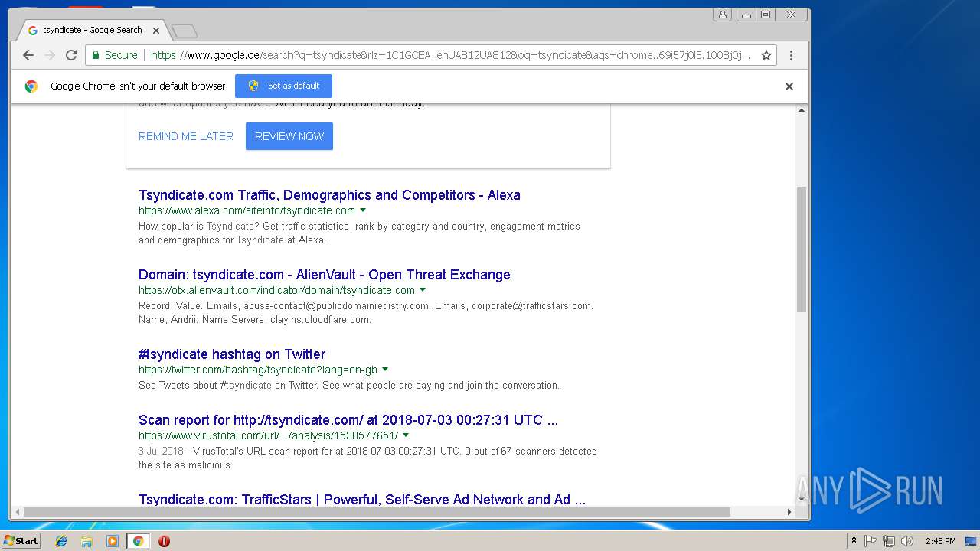Open the Windows Start menu
This screenshot has width=980, height=551.
pos(21,541)
